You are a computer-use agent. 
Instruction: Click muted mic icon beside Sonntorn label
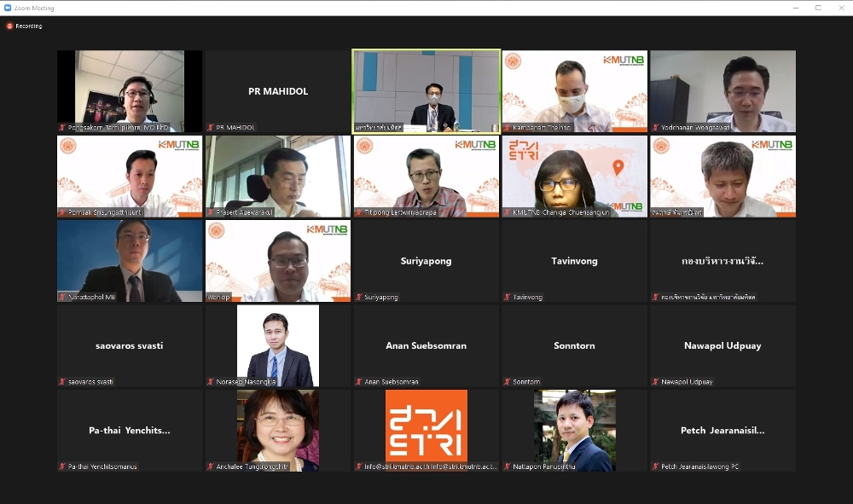(508, 381)
